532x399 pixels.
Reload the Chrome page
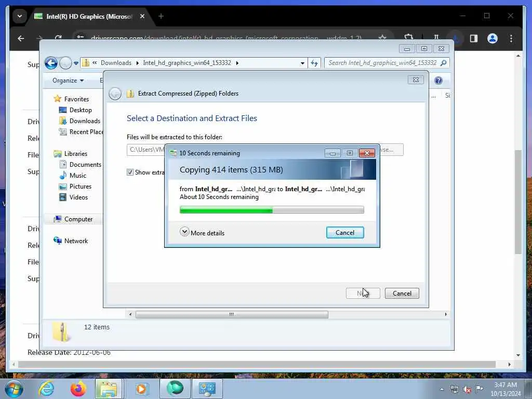58,38
